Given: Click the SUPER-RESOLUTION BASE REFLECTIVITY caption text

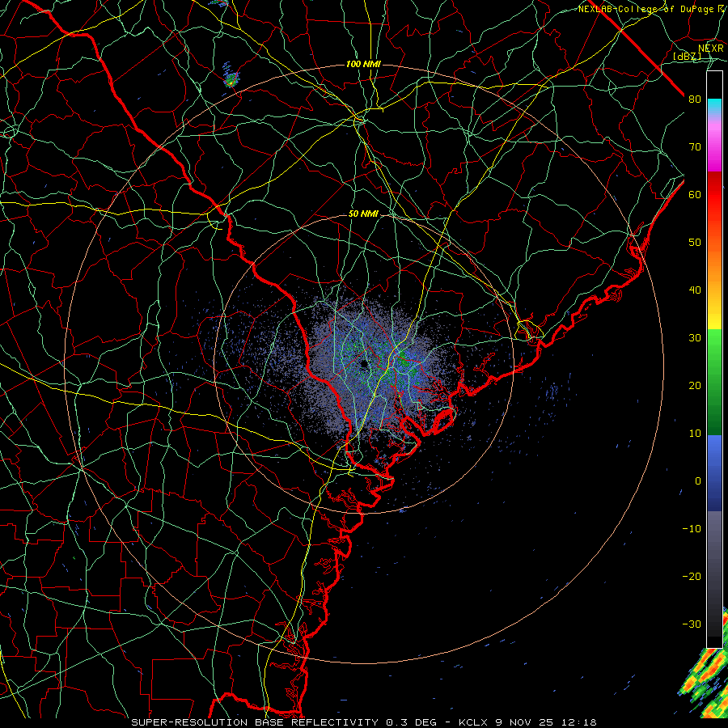Looking at the screenshot, I should pyautogui.click(x=255, y=722).
